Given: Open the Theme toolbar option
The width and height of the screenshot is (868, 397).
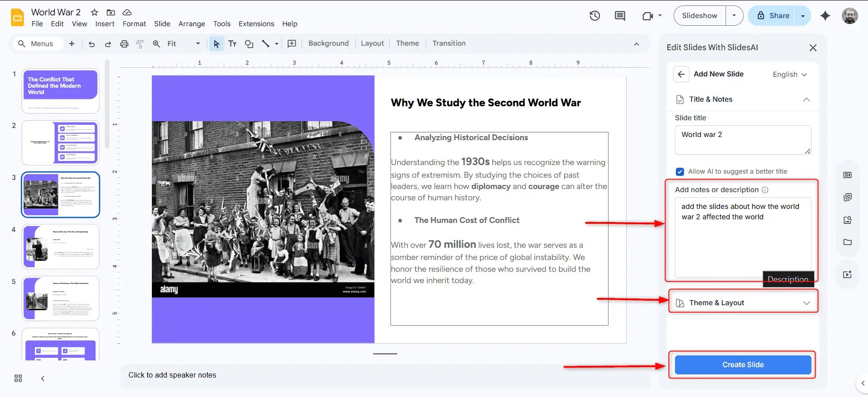Looking at the screenshot, I should 407,43.
